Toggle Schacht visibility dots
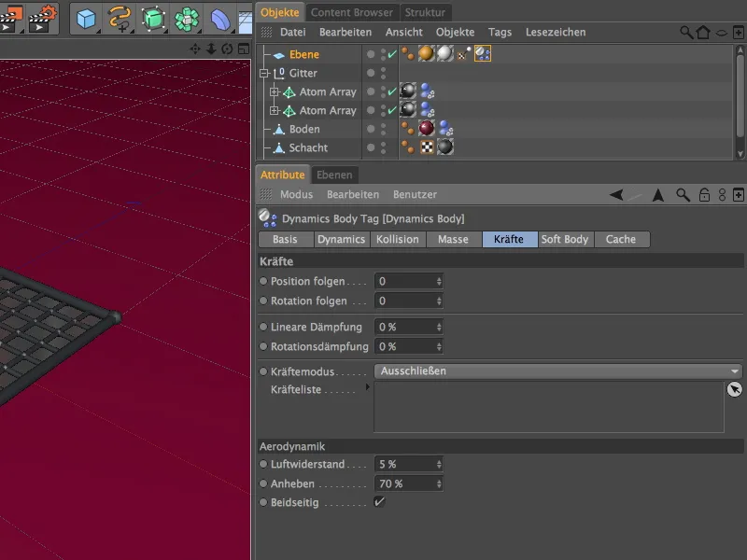 384,147
